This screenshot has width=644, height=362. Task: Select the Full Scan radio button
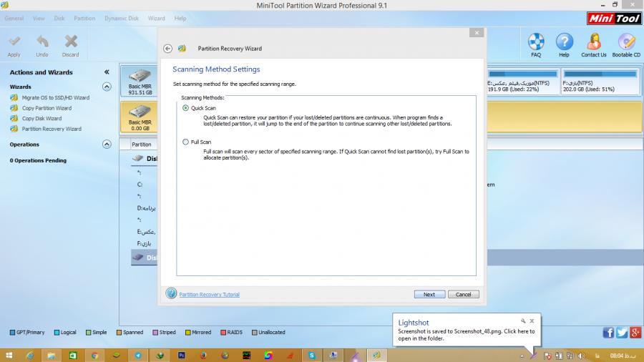click(x=185, y=142)
